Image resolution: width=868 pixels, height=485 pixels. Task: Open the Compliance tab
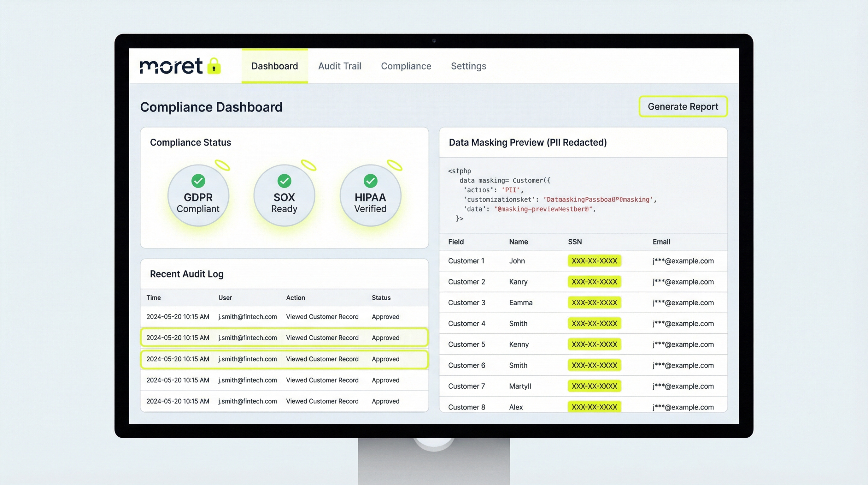pyautogui.click(x=406, y=66)
